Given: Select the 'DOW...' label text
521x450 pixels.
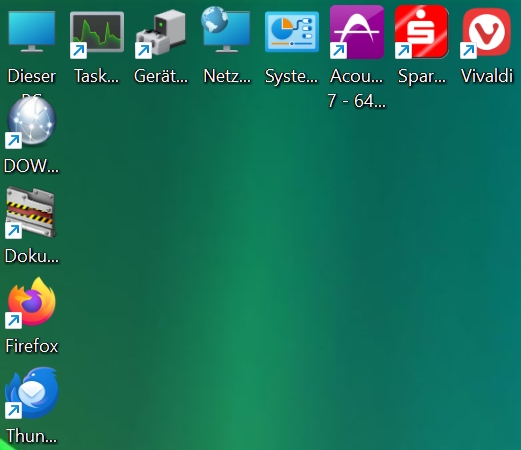Looking at the screenshot, I should click(31, 166).
